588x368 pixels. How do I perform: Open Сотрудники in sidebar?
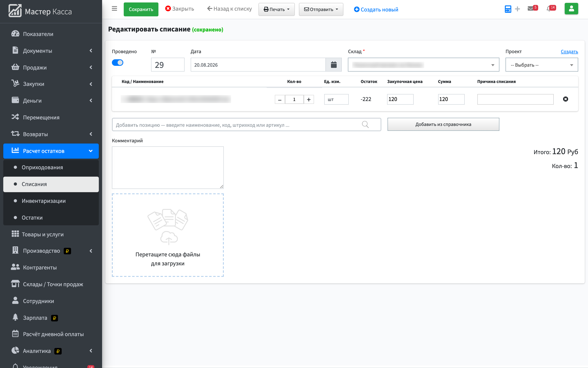[x=51, y=301]
